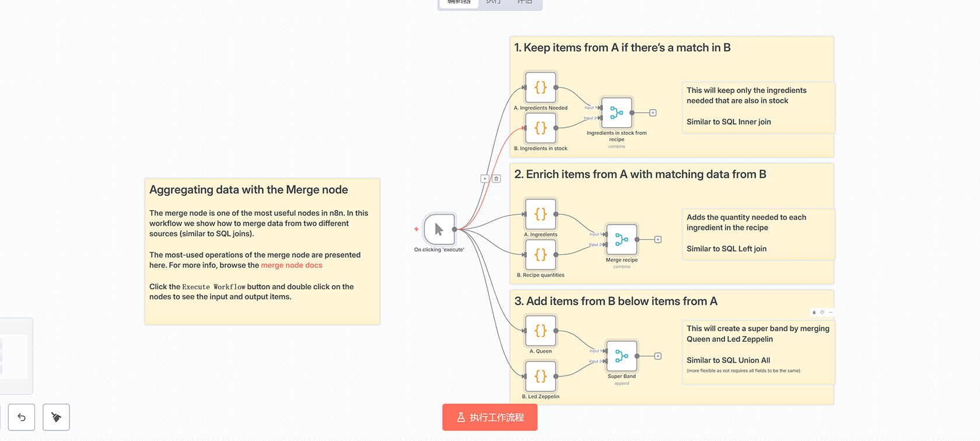Expand plus output of 'Super Band' node
The height and width of the screenshot is (441, 980).
657,356
